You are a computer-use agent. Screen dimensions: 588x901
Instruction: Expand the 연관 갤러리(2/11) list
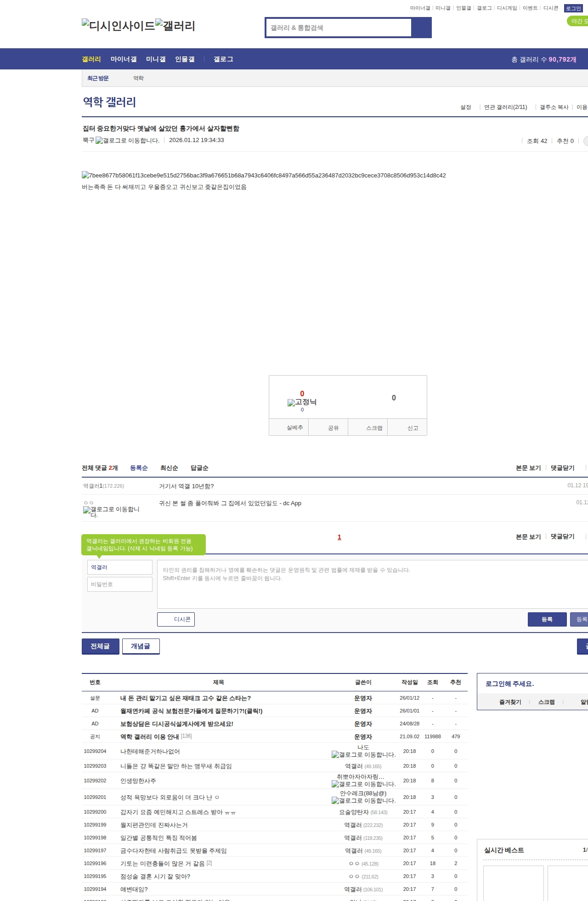(x=505, y=107)
